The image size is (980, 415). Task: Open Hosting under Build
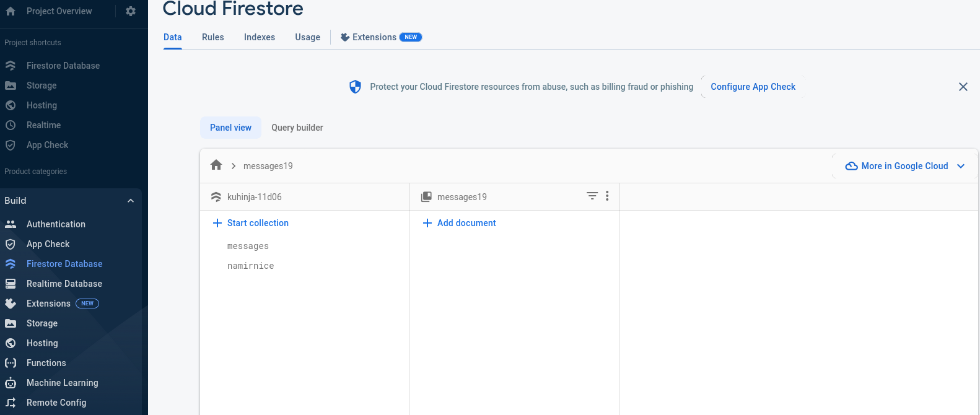click(x=42, y=343)
